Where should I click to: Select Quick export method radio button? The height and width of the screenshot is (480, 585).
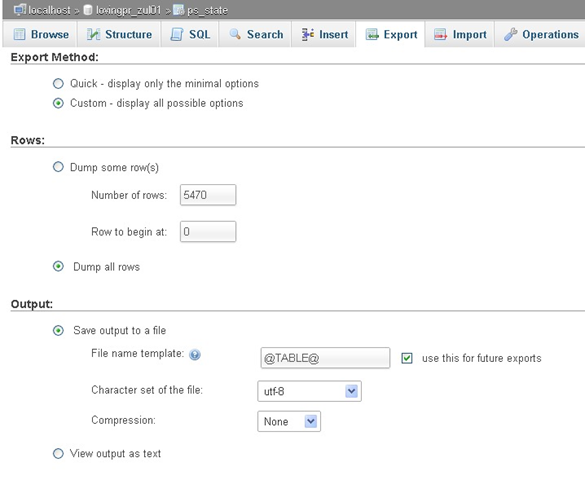pyautogui.click(x=58, y=84)
